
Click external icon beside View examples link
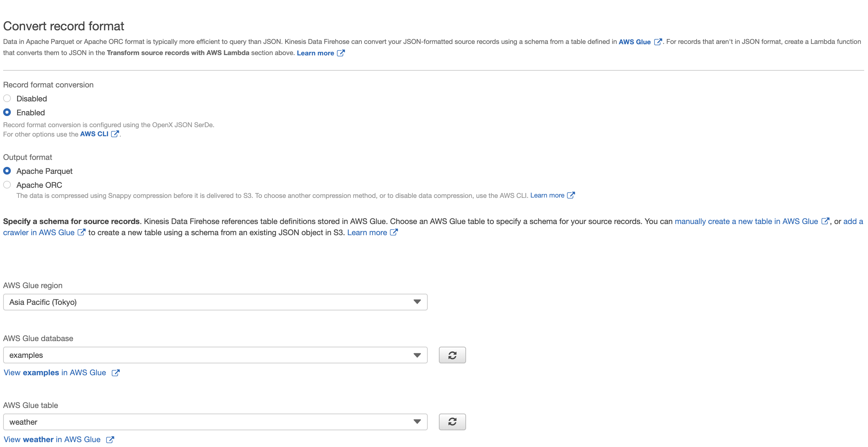(x=115, y=373)
